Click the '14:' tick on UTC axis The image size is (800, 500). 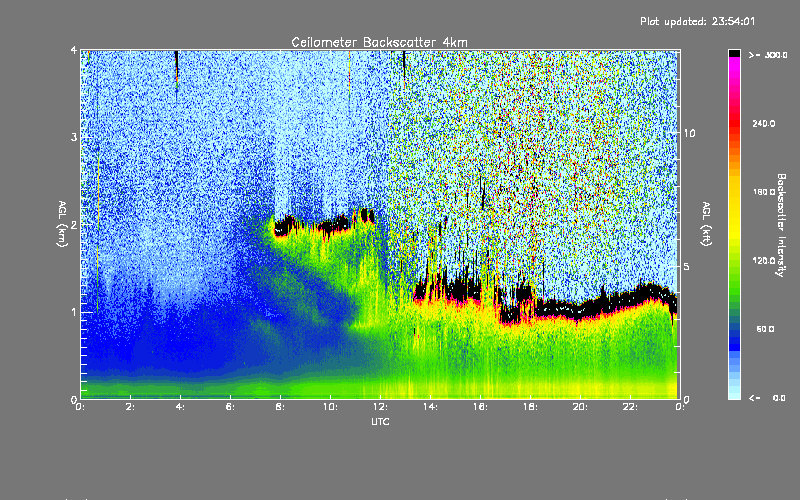[430, 407]
